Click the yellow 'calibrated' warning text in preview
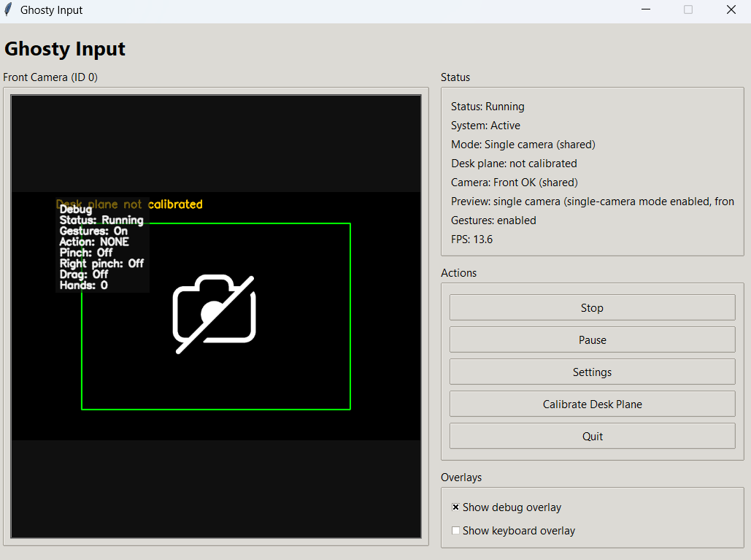 tap(175, 204)
